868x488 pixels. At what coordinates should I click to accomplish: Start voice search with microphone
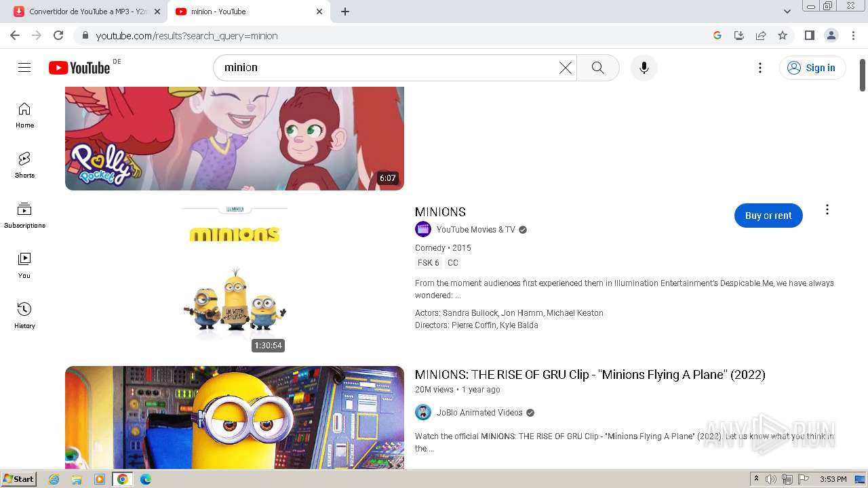(x=644, y=68)
